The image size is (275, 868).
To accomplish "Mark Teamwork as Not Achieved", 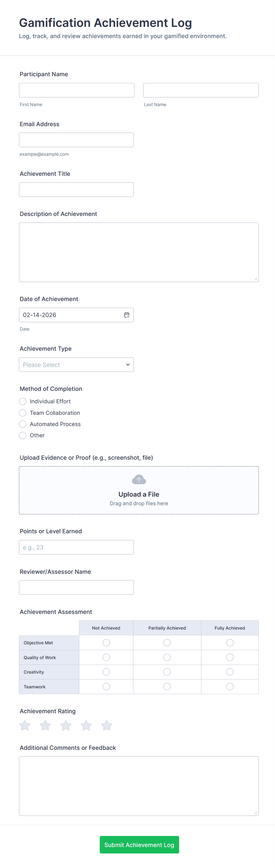I will tap(106, 686).
